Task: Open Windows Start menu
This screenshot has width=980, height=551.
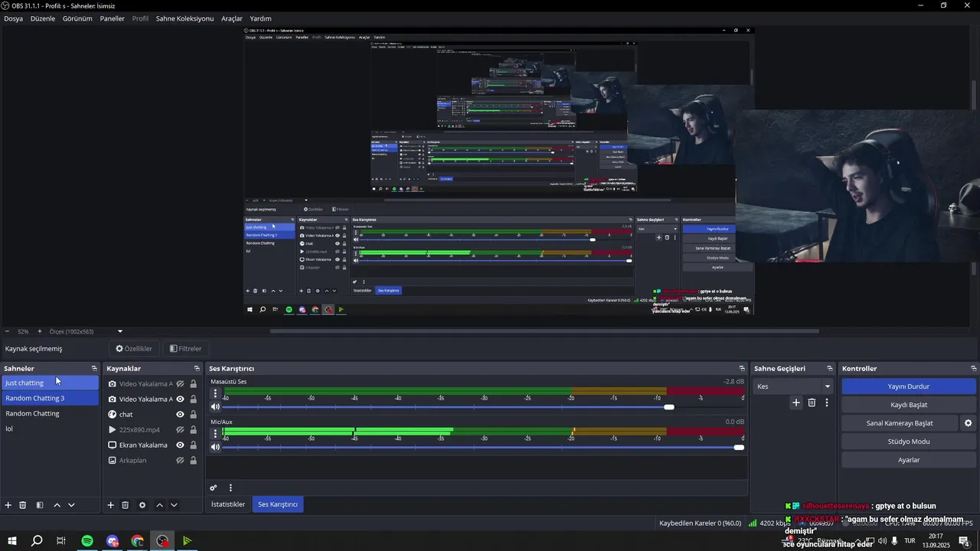Action: (12, 541)
